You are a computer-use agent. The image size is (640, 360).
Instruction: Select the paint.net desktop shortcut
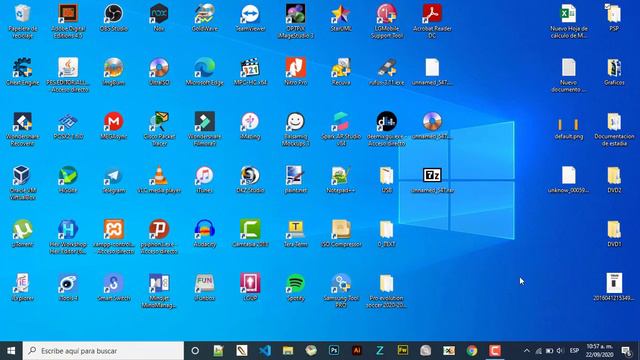click(x=296, y=179)
